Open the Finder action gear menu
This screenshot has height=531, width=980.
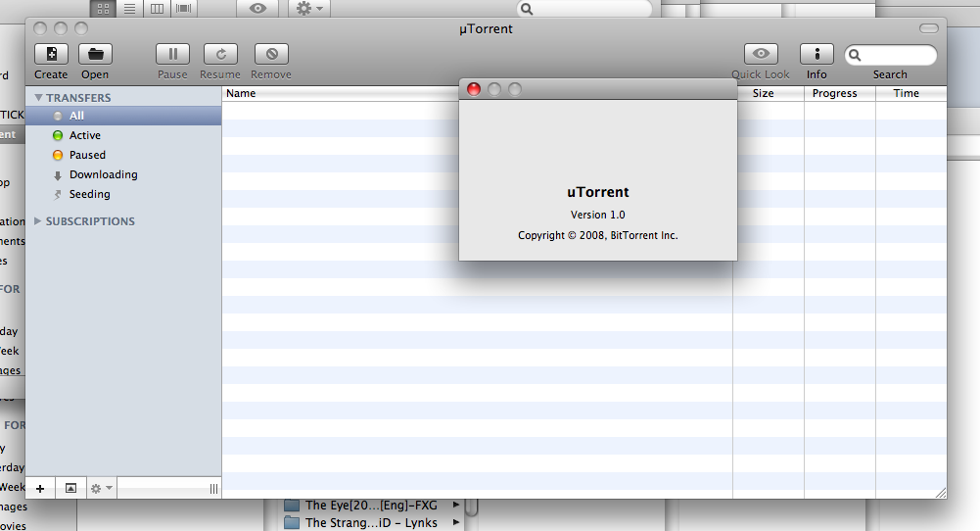coord(309,9)
